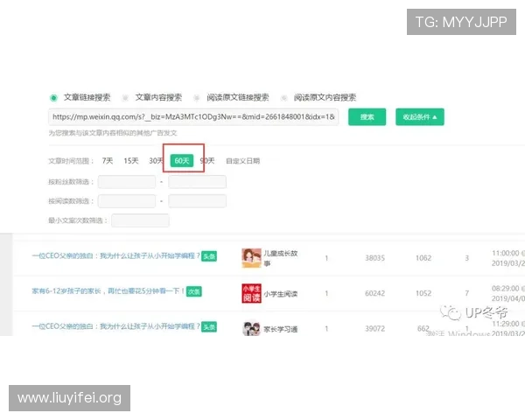Open the 儿童成长故事 account name

(281, 258)
